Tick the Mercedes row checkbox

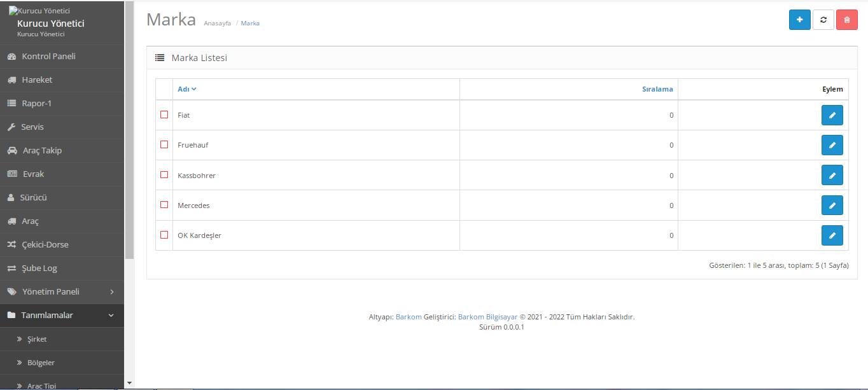pos(164,205)
